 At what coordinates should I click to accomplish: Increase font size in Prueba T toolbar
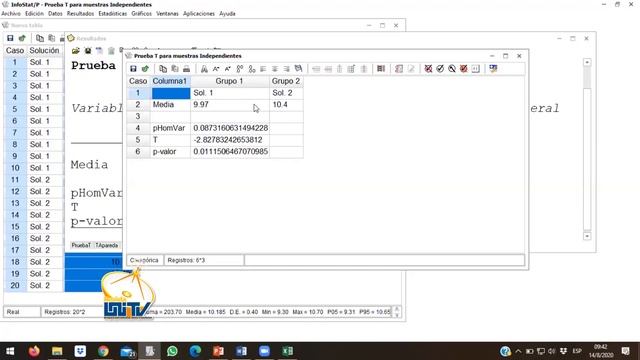click(x=216, y=69)
